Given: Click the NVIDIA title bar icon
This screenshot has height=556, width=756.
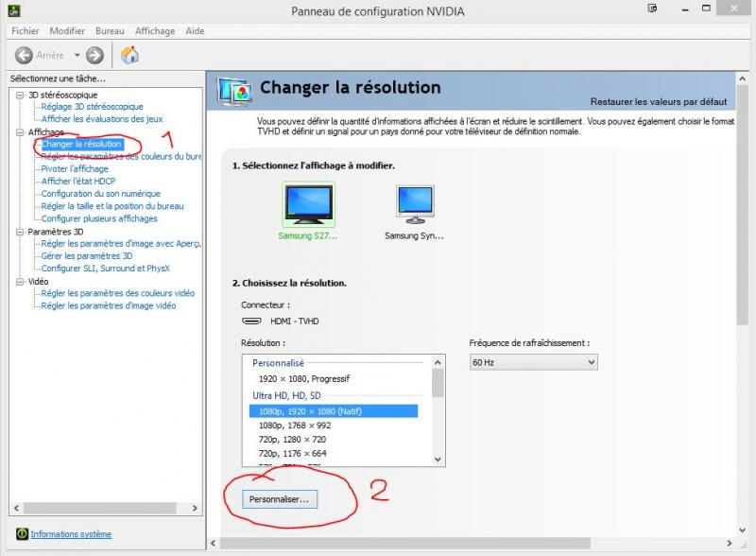Looking at the screenshot, I should pos(10,10).
